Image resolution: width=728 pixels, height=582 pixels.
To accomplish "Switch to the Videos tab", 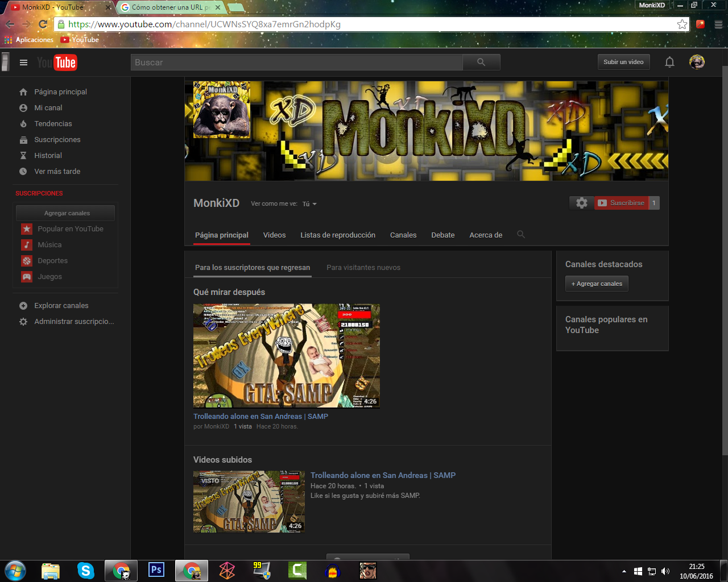I will click(275, 235).
